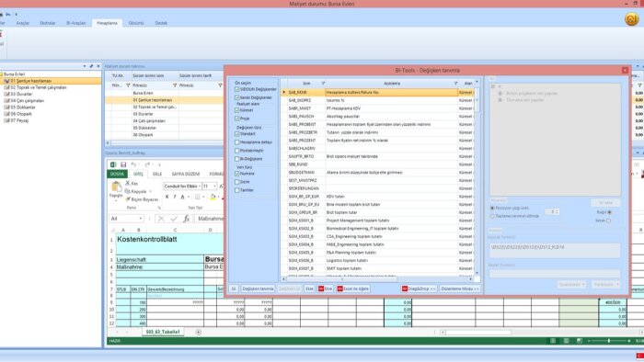The height and width of the screenshot is (362, 644).
Task: Click the Sil button in dialog
Action: [x=234, y=288]
